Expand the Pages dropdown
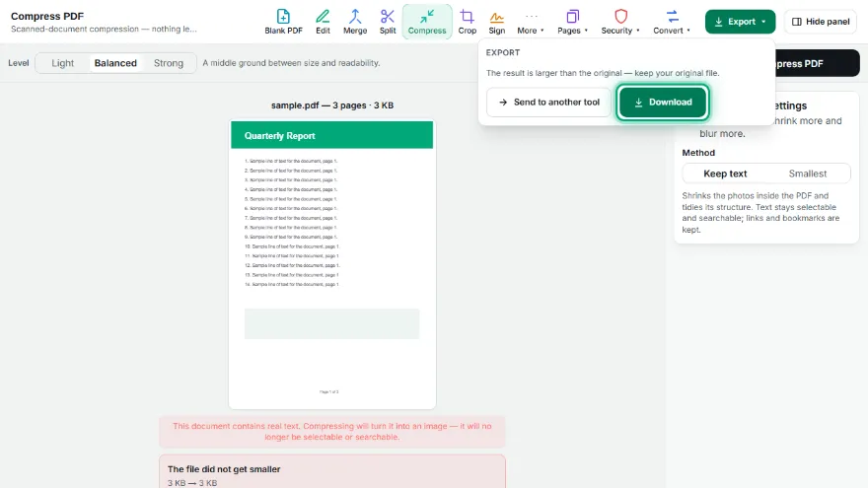Image resolution: width=868 pixels, height=488 pixels. tap(572, 22)
